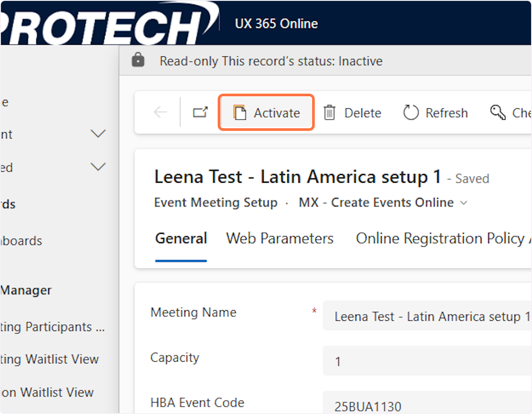Screen dimensions: 532x414
Task: Click the 'Meeting Name' field label
Action: click(193, 312)
